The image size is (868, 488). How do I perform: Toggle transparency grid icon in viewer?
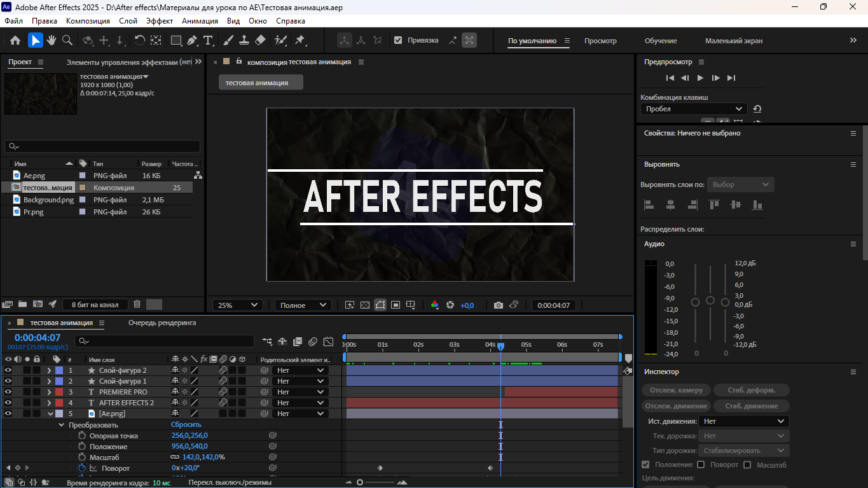coord(364,305)
